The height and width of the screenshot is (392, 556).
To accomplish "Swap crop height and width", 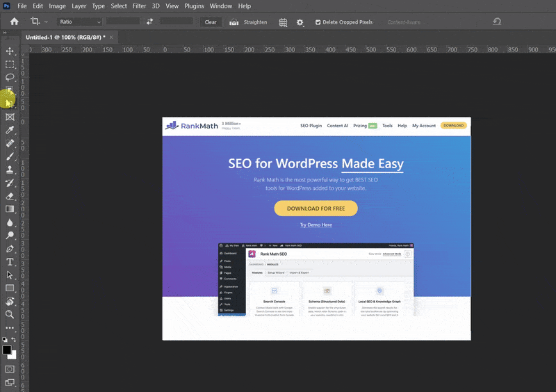I will (149, 22).
